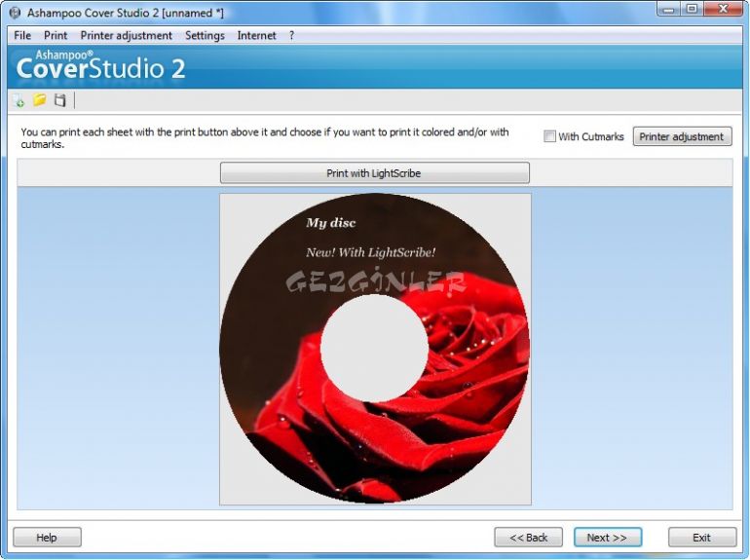Open the File menu
750x560 pixels.
point(22,35)
